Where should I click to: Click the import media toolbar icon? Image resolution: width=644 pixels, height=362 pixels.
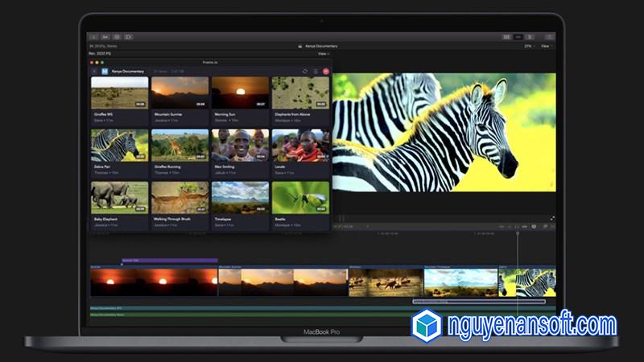(93, 37)
